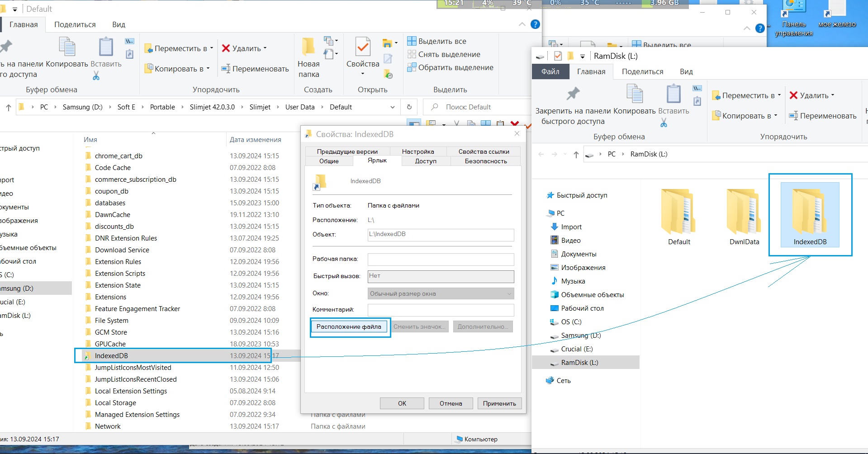The height and width of the screenshot is (454, 868).
Task: Click the scissors cut icon in the Default window
Action: [x=96, y=76]
